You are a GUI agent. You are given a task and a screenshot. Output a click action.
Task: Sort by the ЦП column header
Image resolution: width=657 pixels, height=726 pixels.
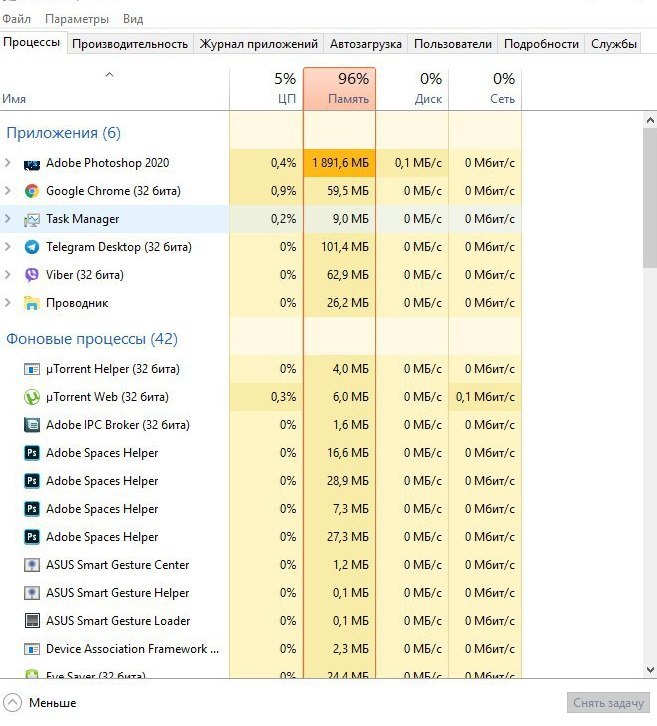pyautogui.click(x=266, y=89)
